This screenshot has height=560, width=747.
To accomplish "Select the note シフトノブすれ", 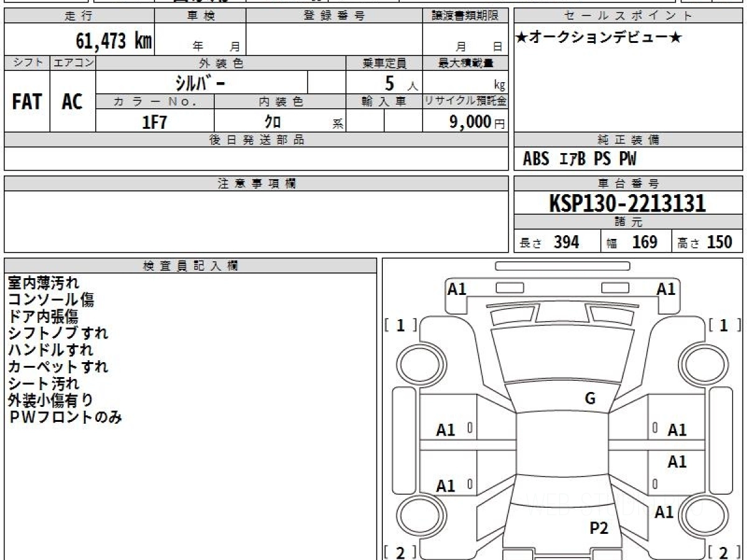I will [58, 333].
